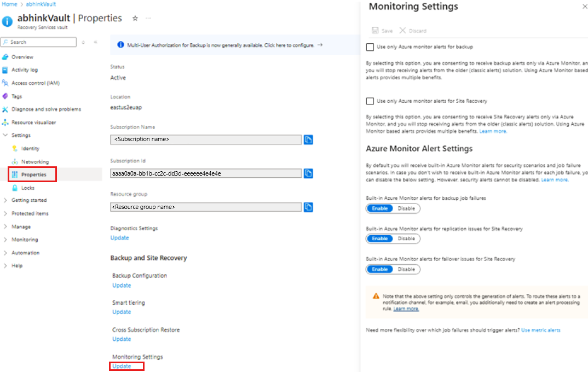Viewport: 588px width, 372px height.
Task: Click the Resource visualizer icon
Action: point(5,123)
